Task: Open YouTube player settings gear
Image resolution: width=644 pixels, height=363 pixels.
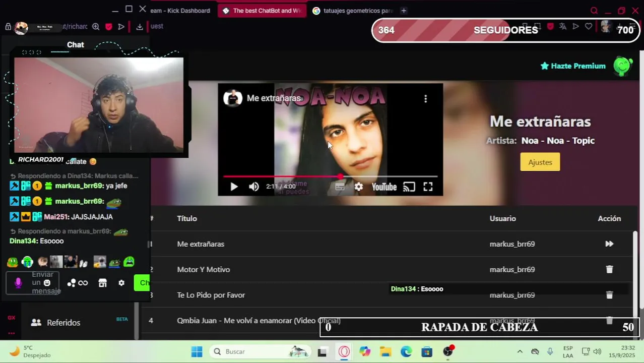Action: [x=358, y=187]
